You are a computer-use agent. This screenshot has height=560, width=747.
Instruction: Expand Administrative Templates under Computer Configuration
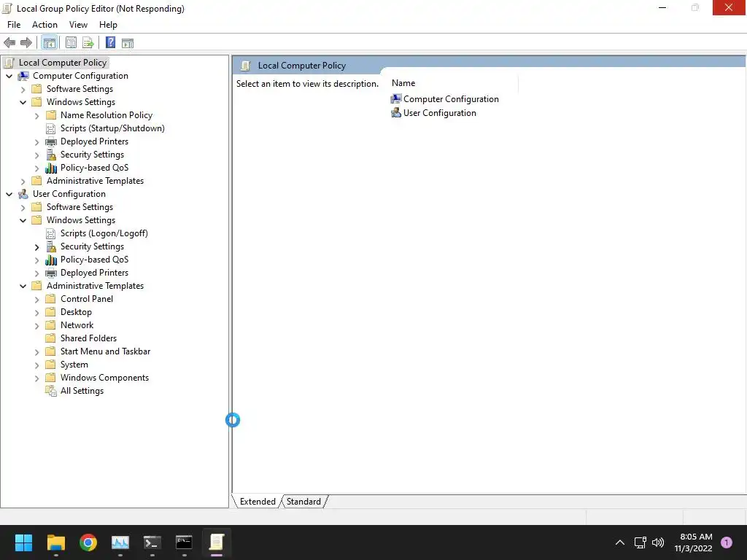[x=23, y=181]
